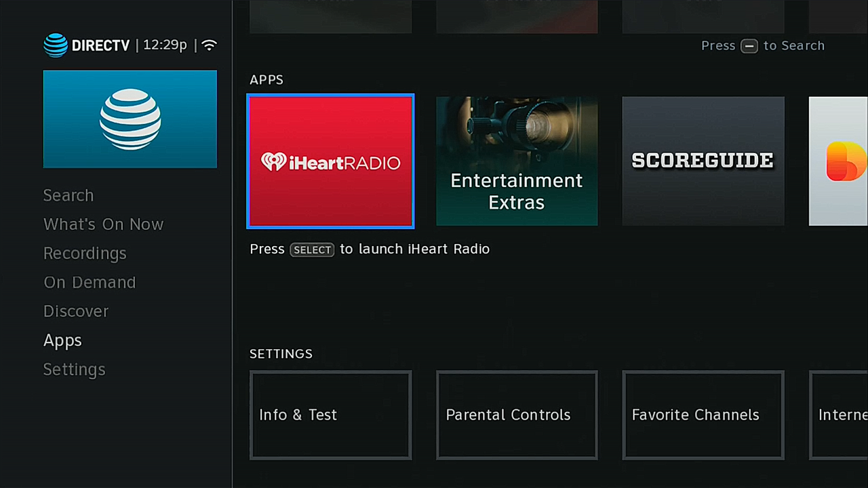Image resolution: width=868 pixels, height=488 pixels.
Task: Open Info & Test settings
Action: pyautogui.click(x=330, y=415)
